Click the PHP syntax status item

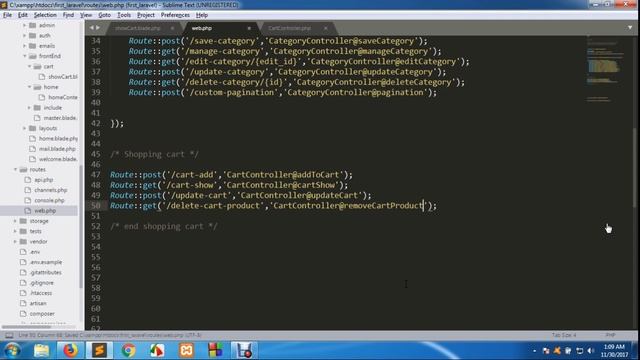610,335
